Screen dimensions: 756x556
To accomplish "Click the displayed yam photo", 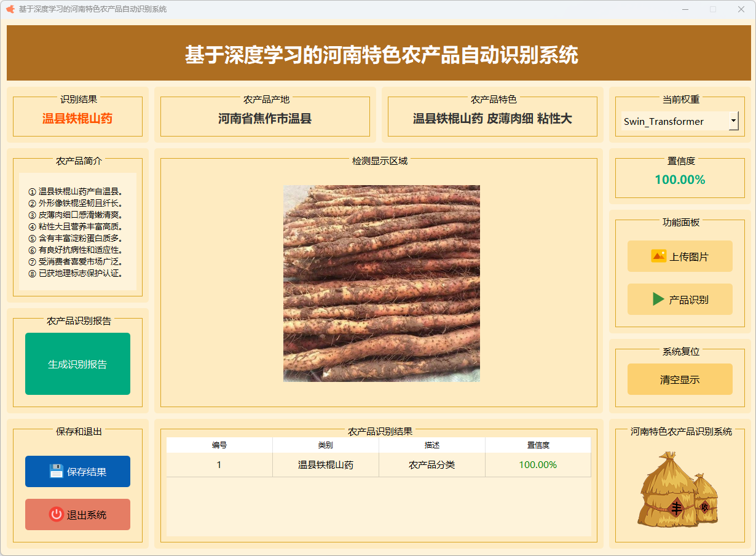I will point(381,284).
